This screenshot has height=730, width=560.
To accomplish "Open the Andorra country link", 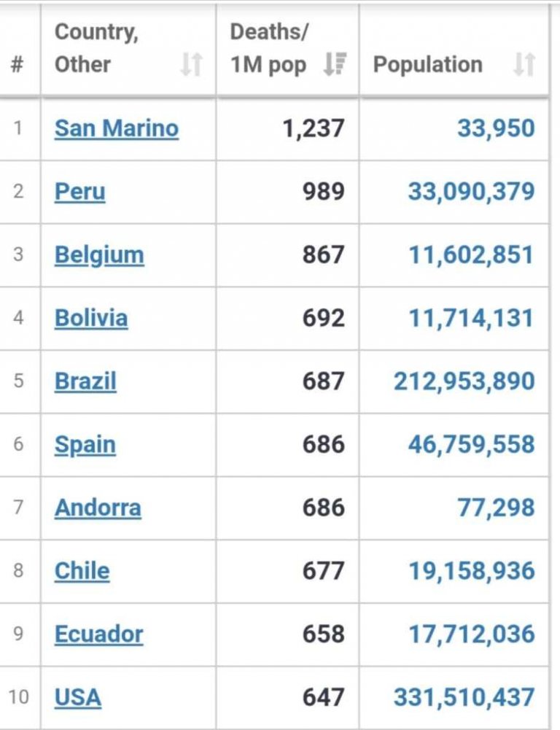I will point(98,508).
